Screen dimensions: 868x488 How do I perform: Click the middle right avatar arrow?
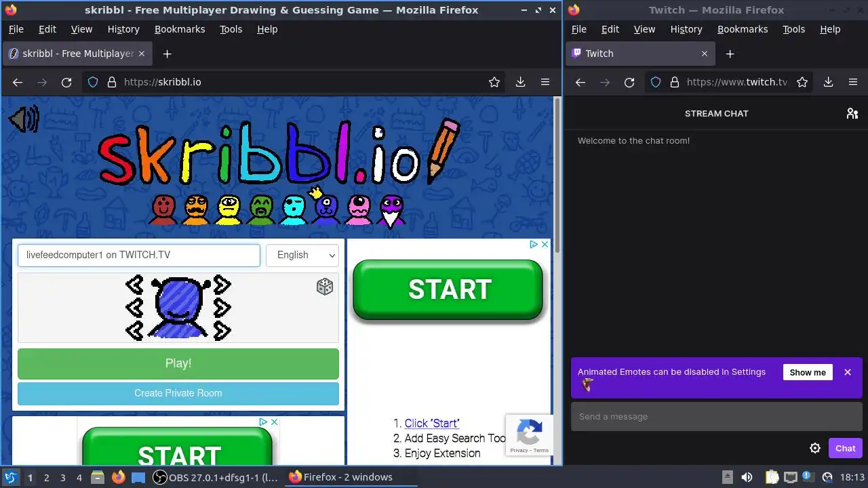click(222, 308)
